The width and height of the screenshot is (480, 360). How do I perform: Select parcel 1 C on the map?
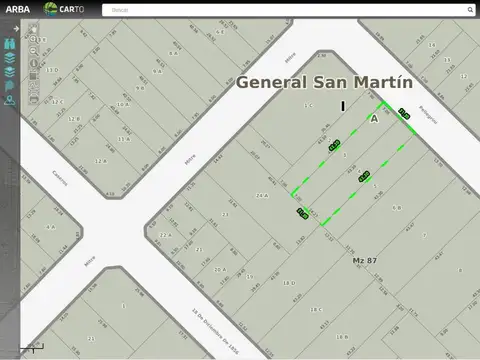308,105
